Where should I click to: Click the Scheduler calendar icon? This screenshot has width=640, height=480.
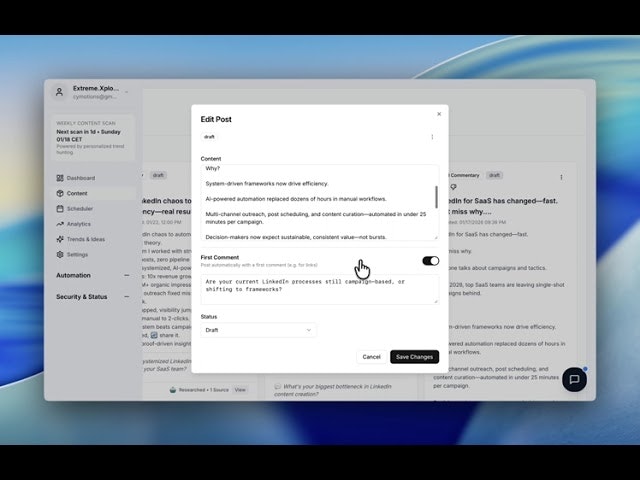[x=60, y=209]
